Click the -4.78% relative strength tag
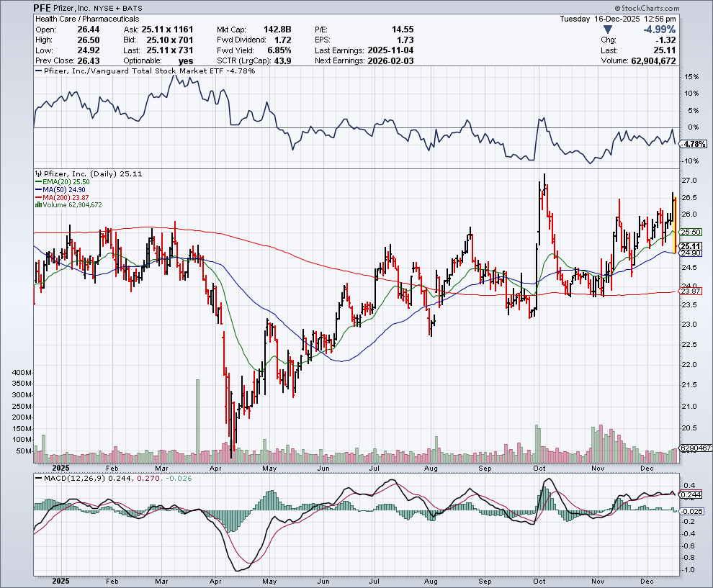 pos(692,144)
